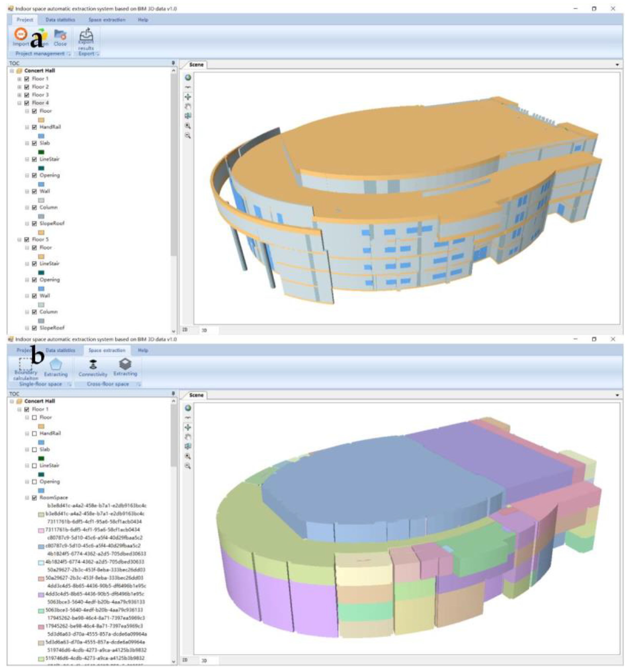Uncheck the Floor 2 checkbox
Image resolution: width=628 pixels, height=672 pixels.
pyautogui.click(x=27, y=87)
